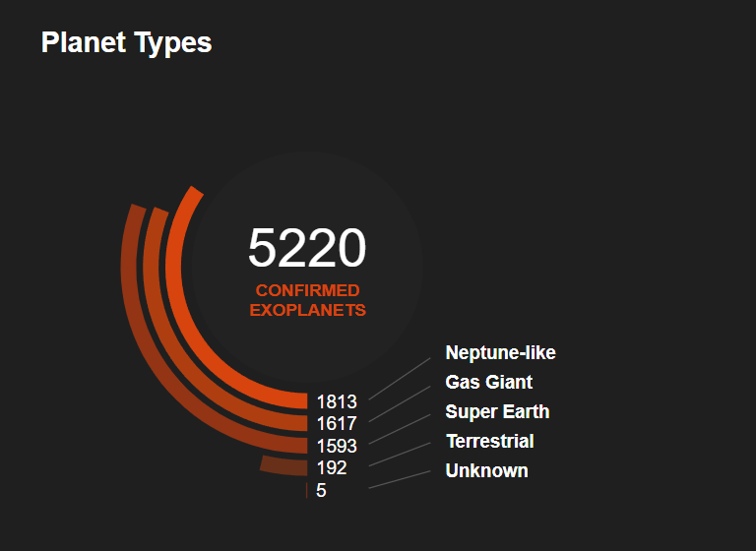Click the 1813 count value
The height and width of the screenshot is (551, 756).
coord(337,401)
